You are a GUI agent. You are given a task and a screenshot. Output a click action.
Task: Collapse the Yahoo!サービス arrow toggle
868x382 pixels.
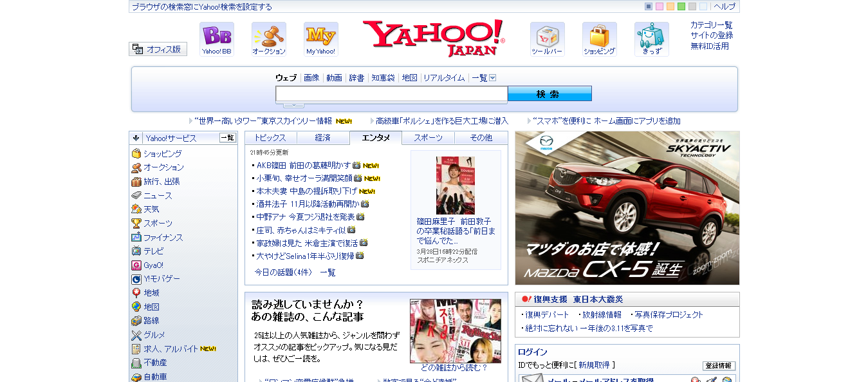coord(136,138)
